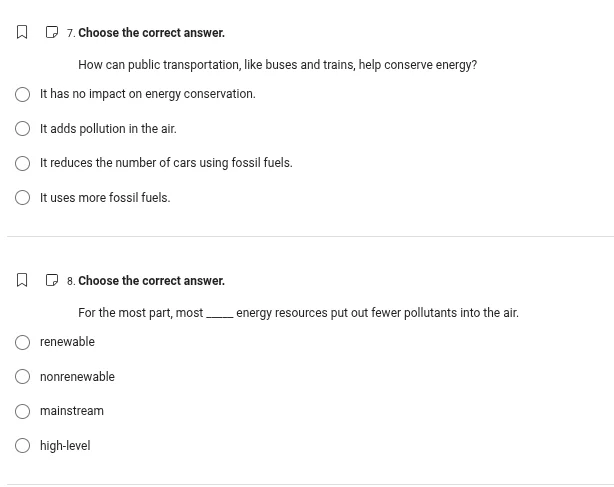This screenshot has width=614, height=487.
Task: Select 'It uses more fossil fuels' answer
Action: coord(22,198)
